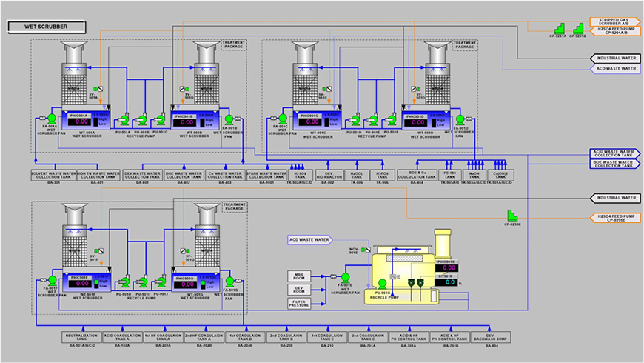Image resolution: width=644 pixels, height=363 pixels.
Task: Select recycle pump PU-901A icon
Action: [x=125, y=119]
